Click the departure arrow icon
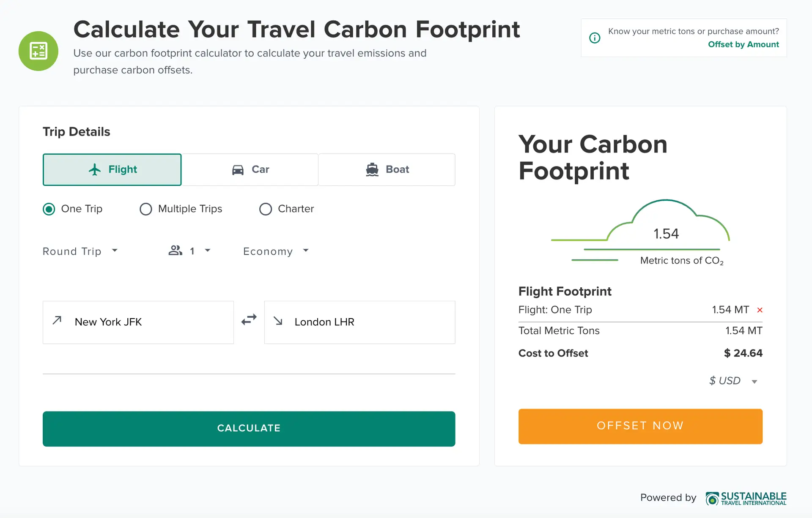This screenshot has width=812, height=518. (x=57, y=320)
